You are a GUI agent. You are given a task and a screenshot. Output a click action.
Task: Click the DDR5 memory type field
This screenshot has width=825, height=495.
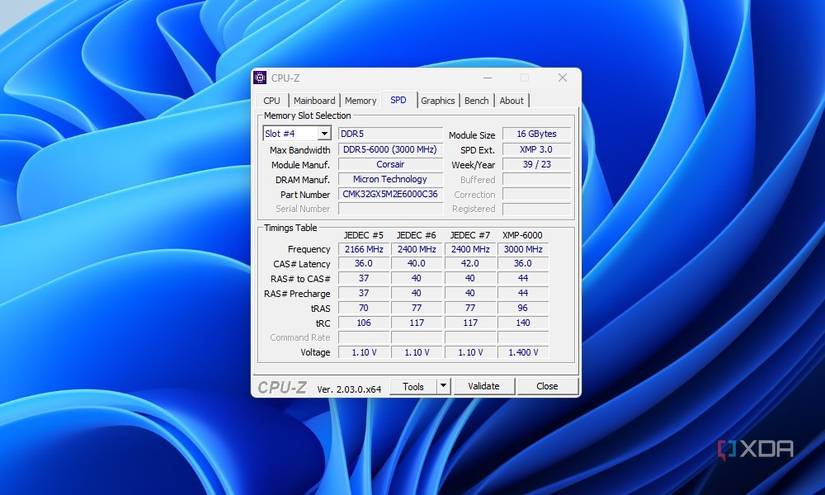point(390,134)
